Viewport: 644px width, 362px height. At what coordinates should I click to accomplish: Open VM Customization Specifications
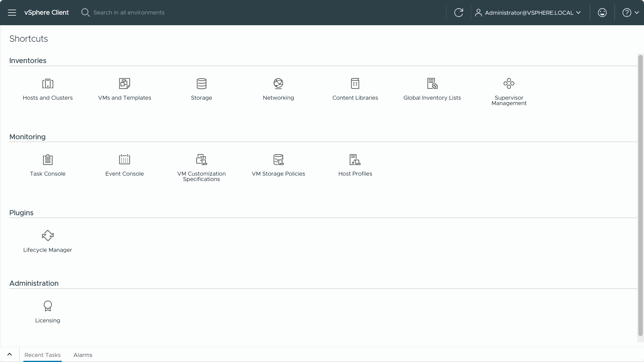[x=201, y=167]
